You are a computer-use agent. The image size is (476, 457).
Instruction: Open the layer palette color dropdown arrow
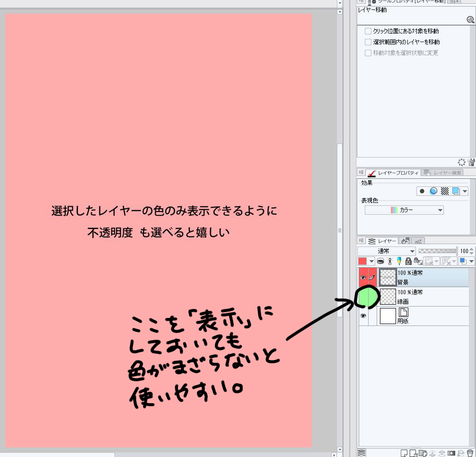coord(371,261)
